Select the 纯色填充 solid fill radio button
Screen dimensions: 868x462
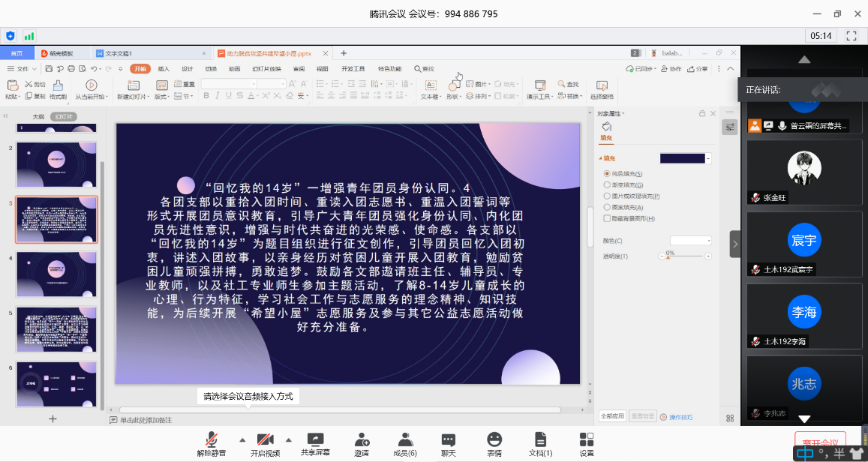[607, 174]
